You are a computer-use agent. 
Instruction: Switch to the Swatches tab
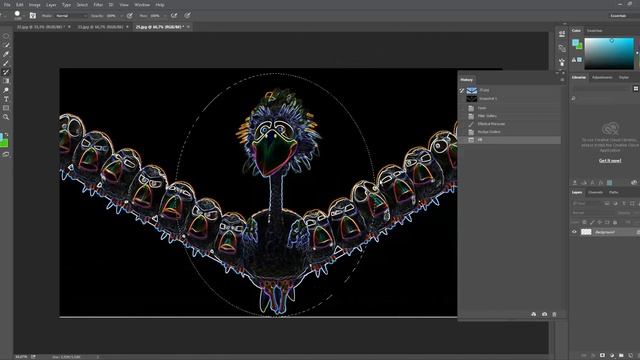pos(594,31)
